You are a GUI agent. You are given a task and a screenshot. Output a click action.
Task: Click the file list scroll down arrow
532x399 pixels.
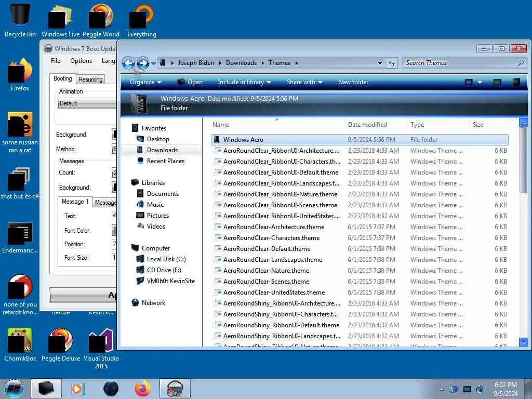click(523, 342)
